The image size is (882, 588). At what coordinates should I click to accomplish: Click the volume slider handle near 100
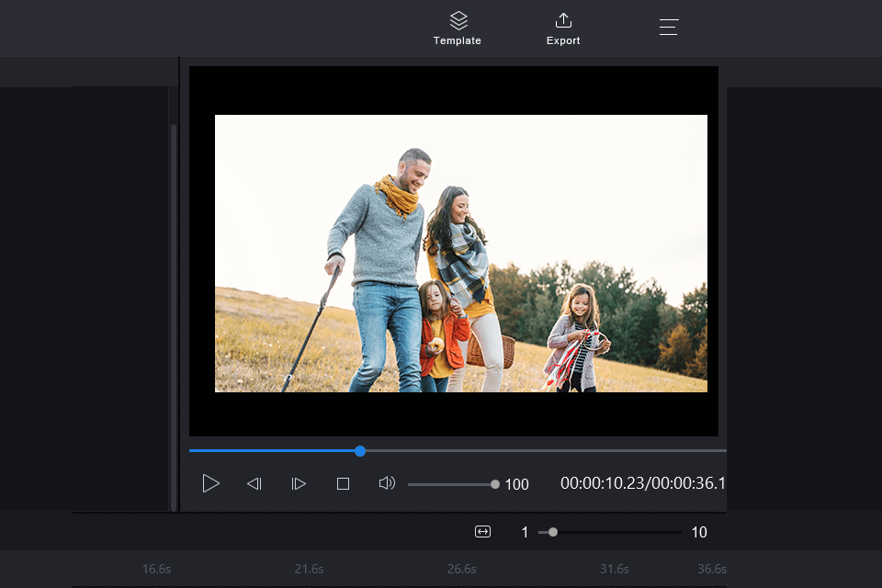point(495,483)
